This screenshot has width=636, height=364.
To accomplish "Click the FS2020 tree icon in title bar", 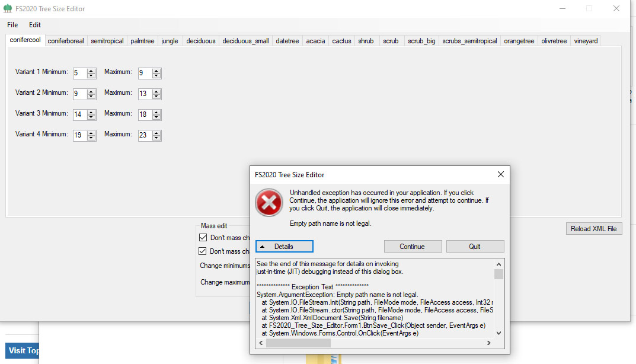I will click(x=8, y=8).
